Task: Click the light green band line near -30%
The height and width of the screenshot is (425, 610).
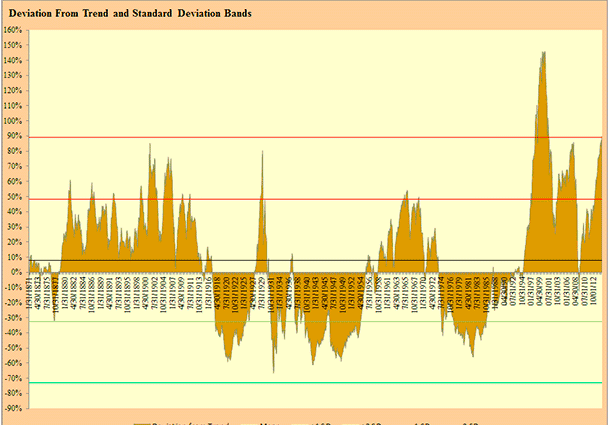Action: 316,321
